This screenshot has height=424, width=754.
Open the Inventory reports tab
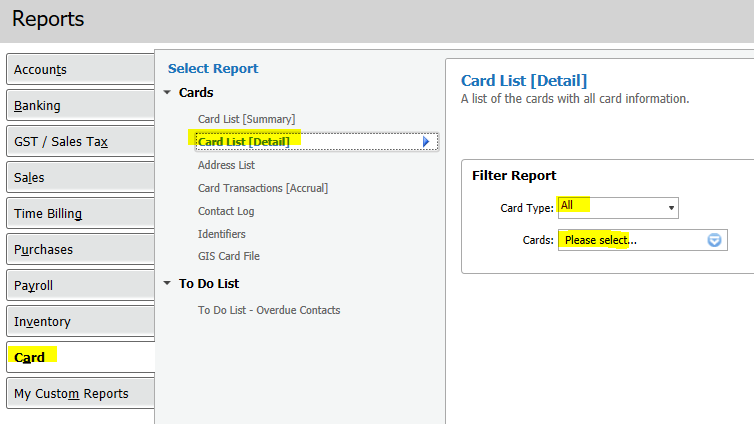[78, 321]
